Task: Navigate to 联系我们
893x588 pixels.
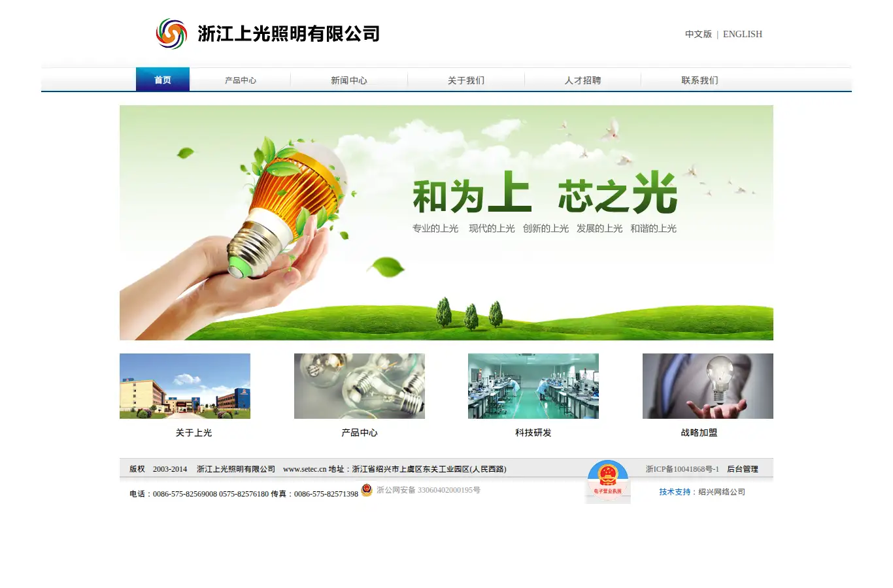Action: click(x=699, y=80)
